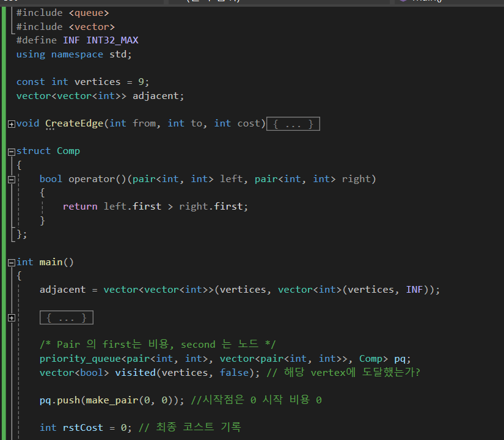The height and width of the screenshot is (440, 504).
Task: Expand the collapsed block inside main with plus box
Action: click(x=11, y=318)
